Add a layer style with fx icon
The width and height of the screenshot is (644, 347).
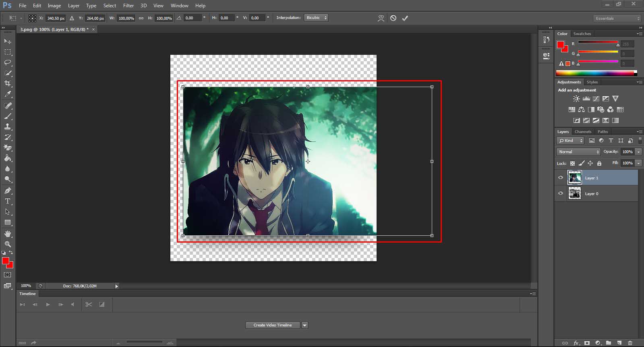(x=576, y=343)
